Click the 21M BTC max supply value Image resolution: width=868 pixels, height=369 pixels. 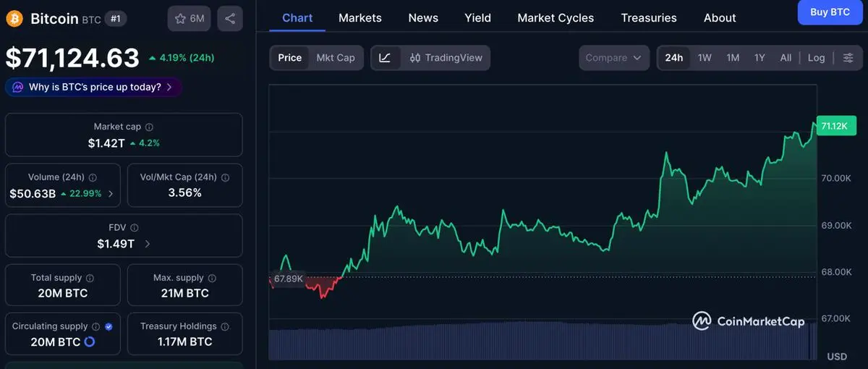(x=184, y=293)
